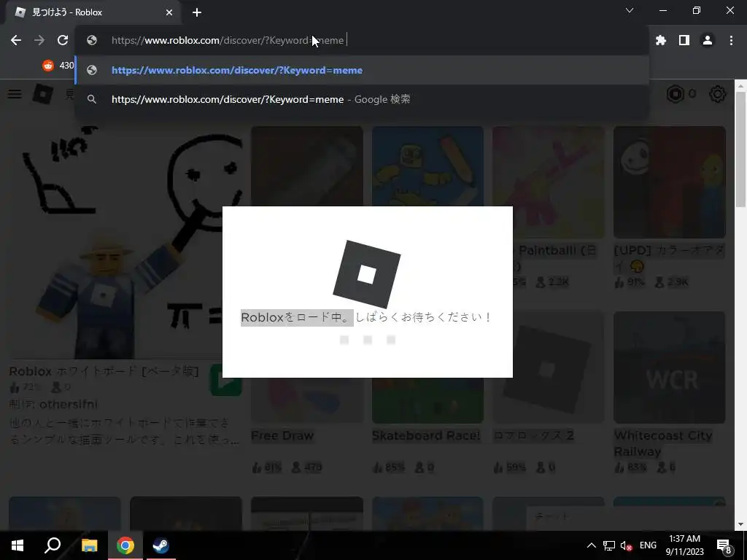Open a new browser tab
Viewport: 747px width, 560px height.
point(197,12)
